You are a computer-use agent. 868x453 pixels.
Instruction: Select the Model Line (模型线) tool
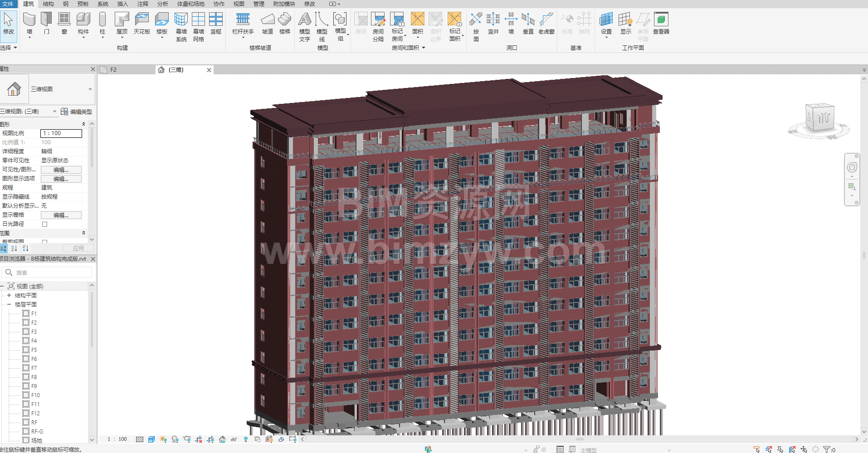tap(322, 27)
